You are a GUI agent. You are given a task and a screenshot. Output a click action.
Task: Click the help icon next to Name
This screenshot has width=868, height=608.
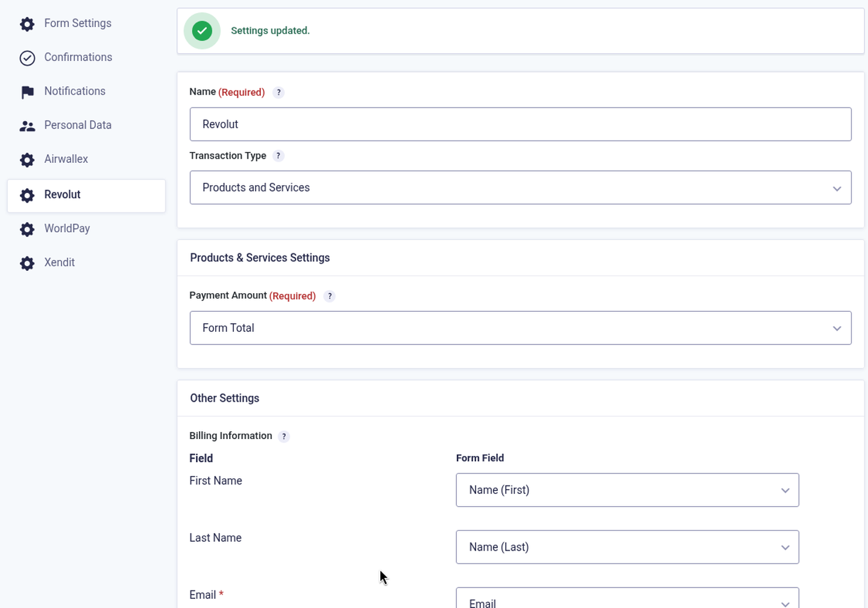(278, 92)
